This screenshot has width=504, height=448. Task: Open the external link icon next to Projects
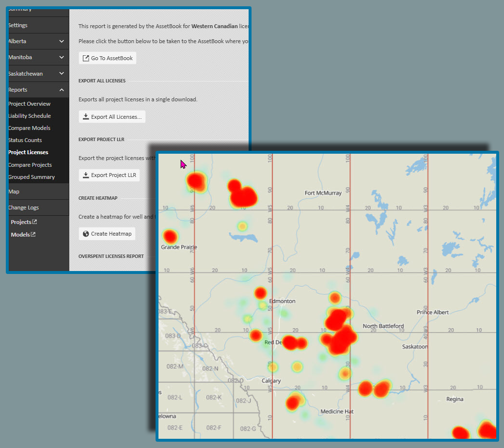click(x=34, y=222)
